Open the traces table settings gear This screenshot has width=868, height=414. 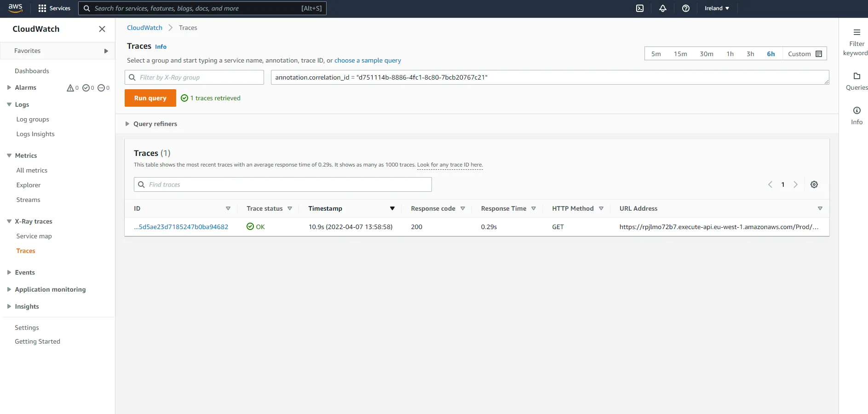pos(814,184)
